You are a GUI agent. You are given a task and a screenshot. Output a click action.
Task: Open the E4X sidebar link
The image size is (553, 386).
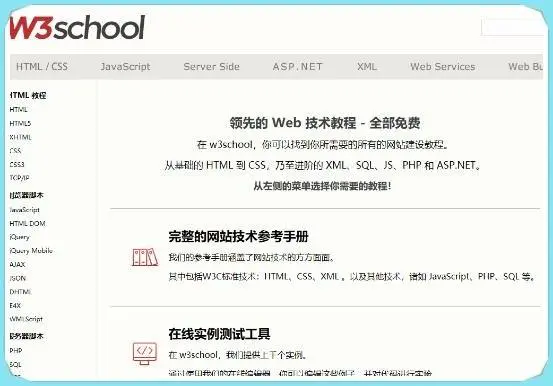(15, 306)
